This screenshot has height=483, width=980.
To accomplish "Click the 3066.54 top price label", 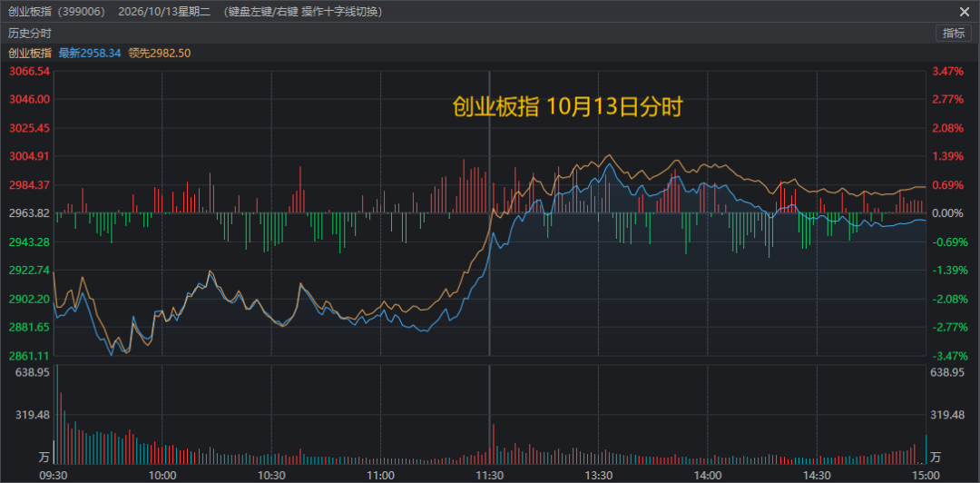I will pyautogui.click(x=29, y=72).
